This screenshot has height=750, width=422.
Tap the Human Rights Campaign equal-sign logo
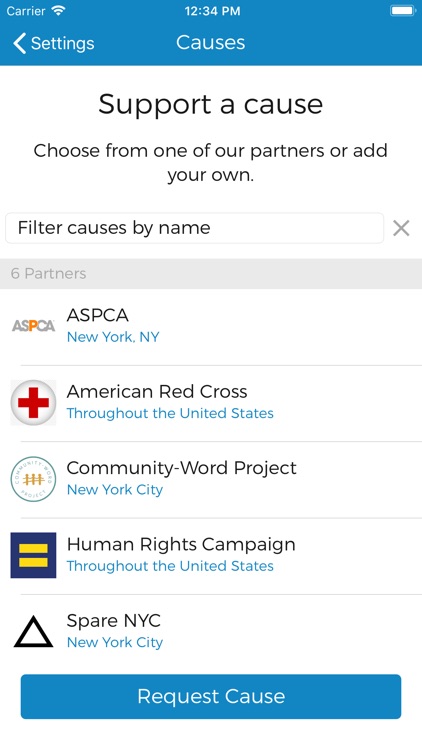click(x=33, y=555)
